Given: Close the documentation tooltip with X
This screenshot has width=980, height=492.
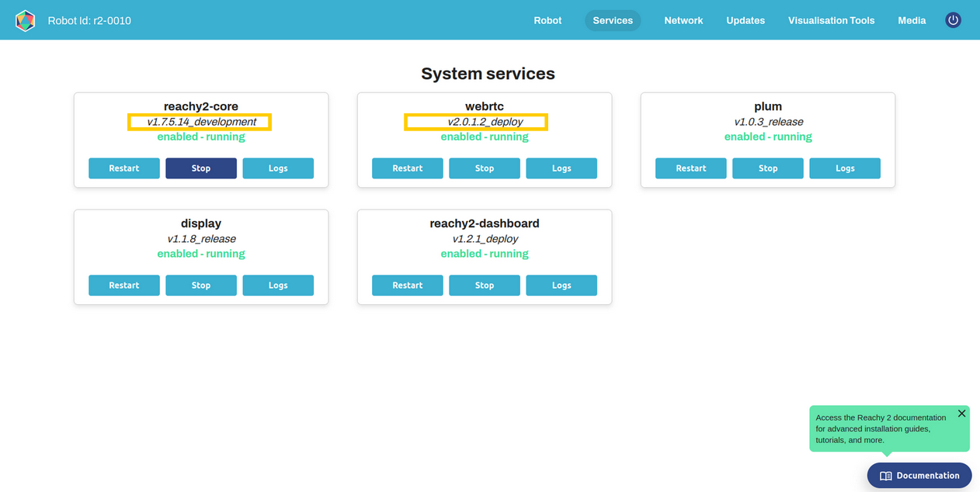Looking at the screenshot, I should coord(961,414).
